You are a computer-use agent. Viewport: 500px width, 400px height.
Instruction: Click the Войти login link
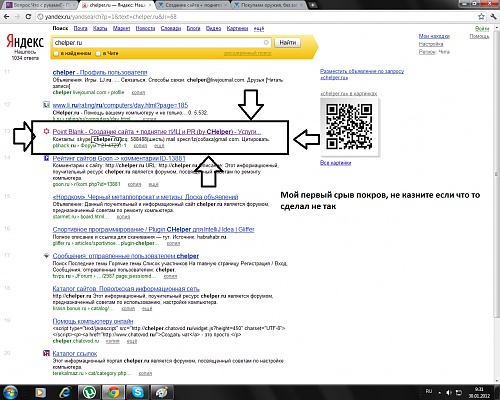(x=482, y=29)
